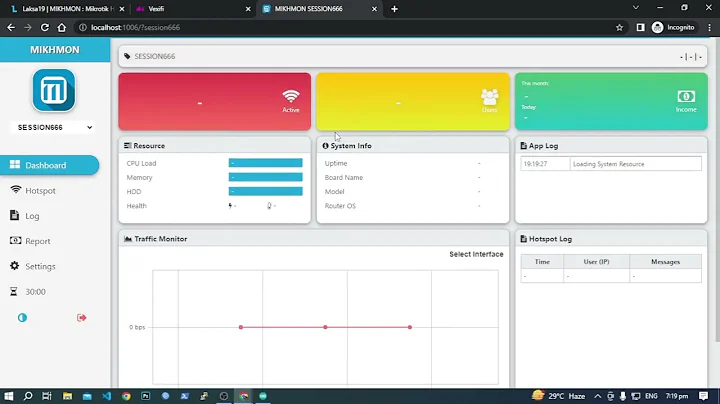The width and height of the screenshot is (720, 404).
Task: Click the 19:19:27 timestamp in App Log
Action: pos(535,164)
